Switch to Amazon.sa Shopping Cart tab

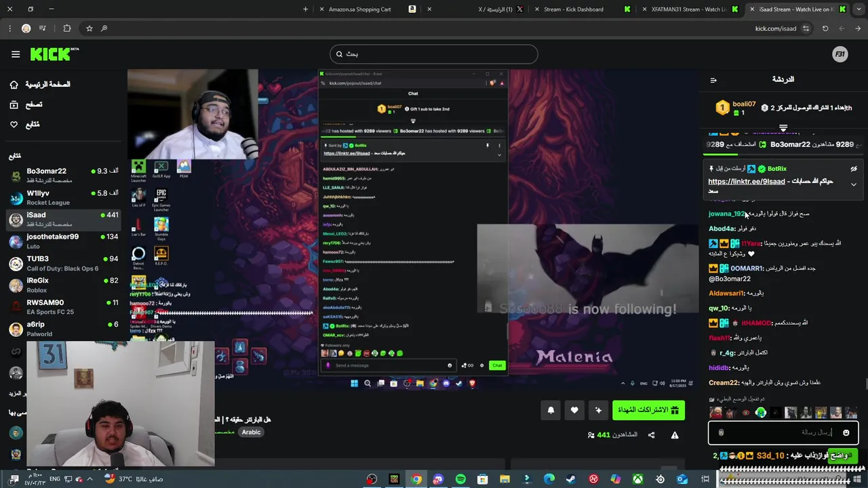(x=366, y=9)
